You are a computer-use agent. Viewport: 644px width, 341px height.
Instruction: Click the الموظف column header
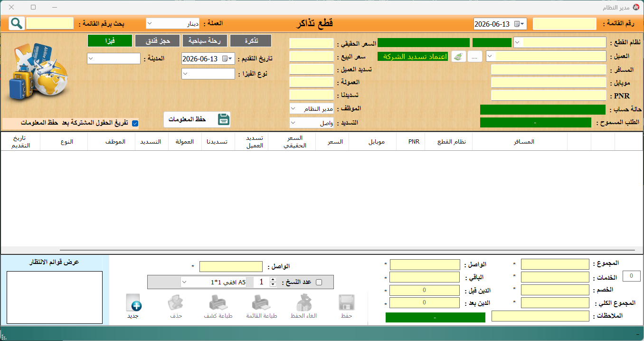point(112,142)
